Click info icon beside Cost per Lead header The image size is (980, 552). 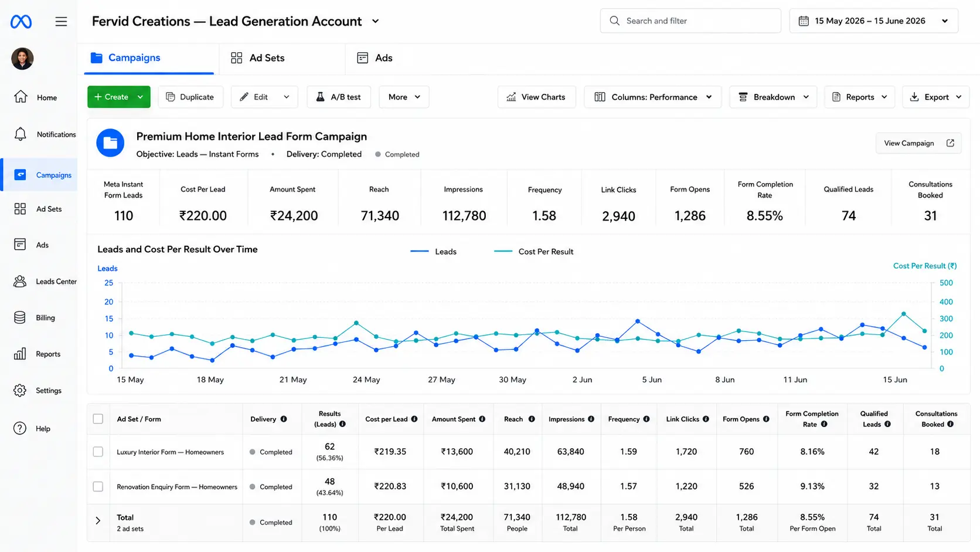(414, 419)
